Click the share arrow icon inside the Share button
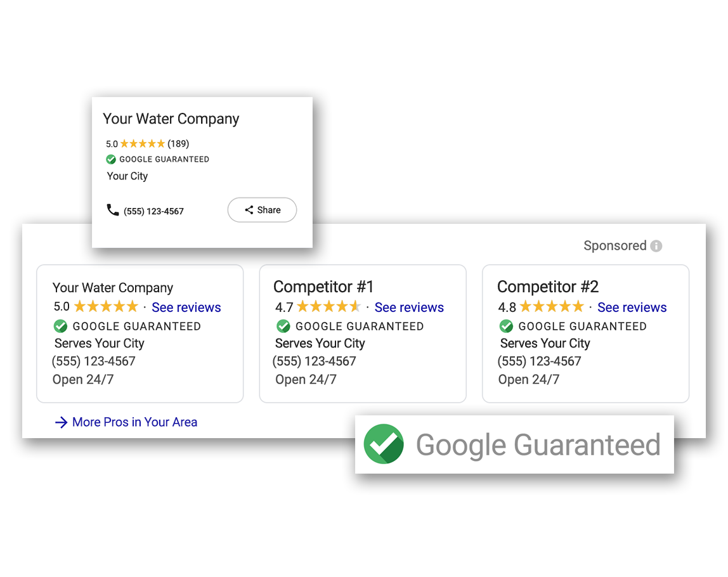The height and width of the screenshot is (577, 728). coord(249,210)
